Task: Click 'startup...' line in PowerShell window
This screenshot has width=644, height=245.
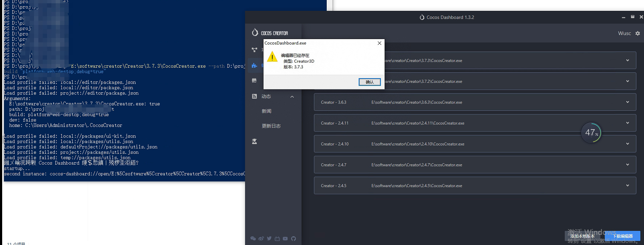Action: [x=17, y=169]
